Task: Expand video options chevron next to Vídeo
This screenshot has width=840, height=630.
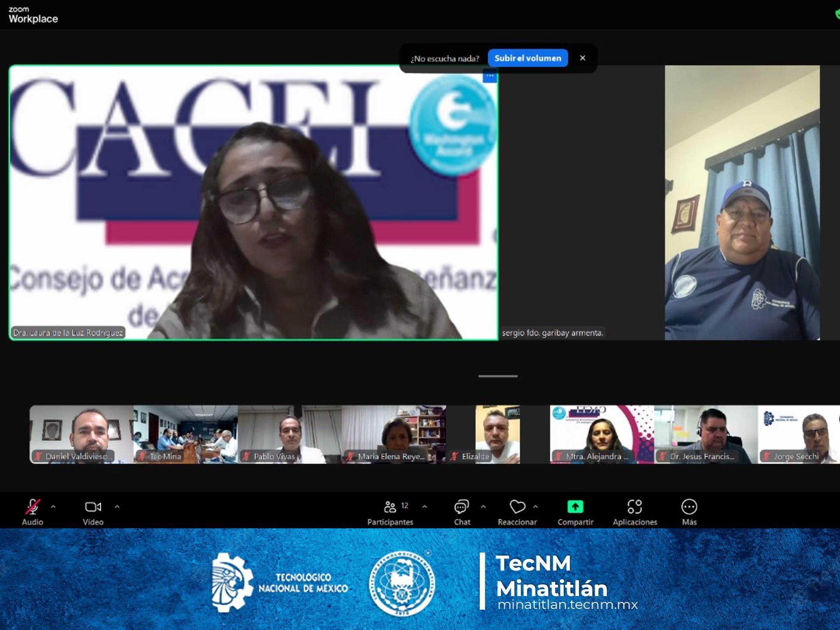Action: 117,507
